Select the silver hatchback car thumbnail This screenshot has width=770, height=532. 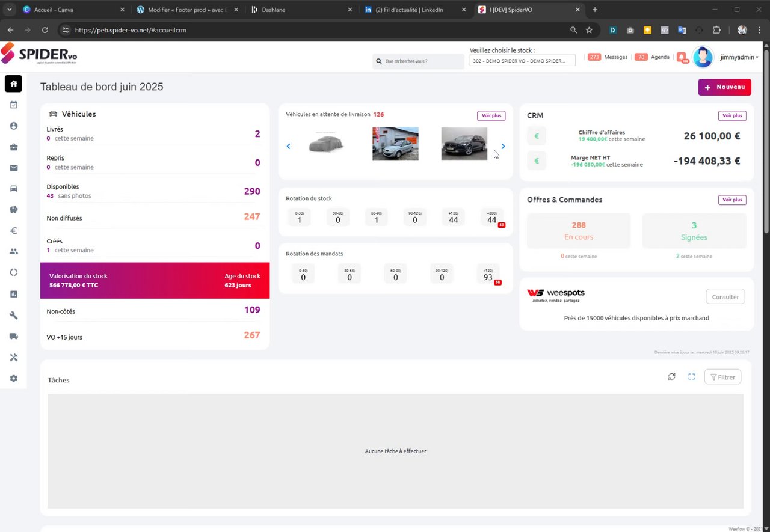(395, 144)
